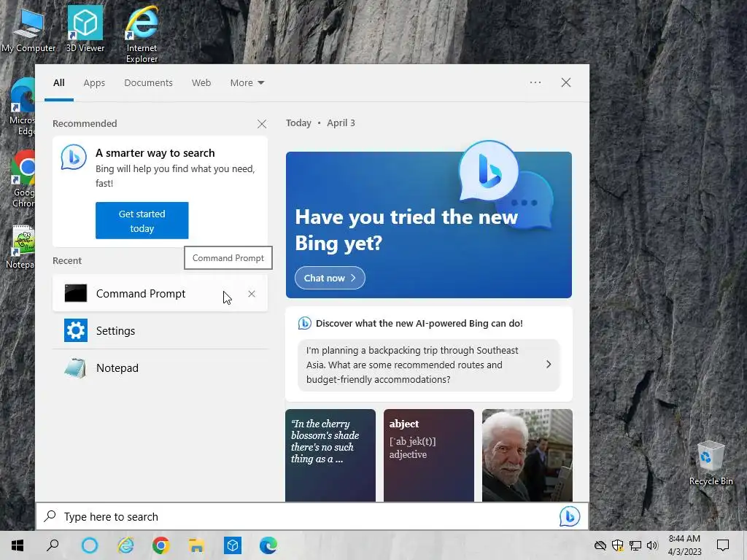The image size is (747, 560).
Task: Switch to the Web tab
Action: pos(201,83)
